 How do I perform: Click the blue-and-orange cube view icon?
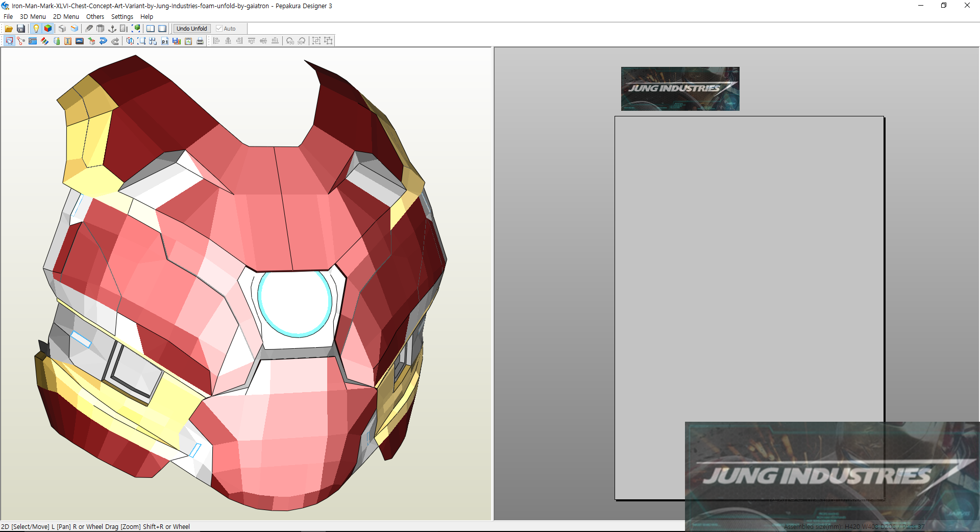tap(75, 29)
